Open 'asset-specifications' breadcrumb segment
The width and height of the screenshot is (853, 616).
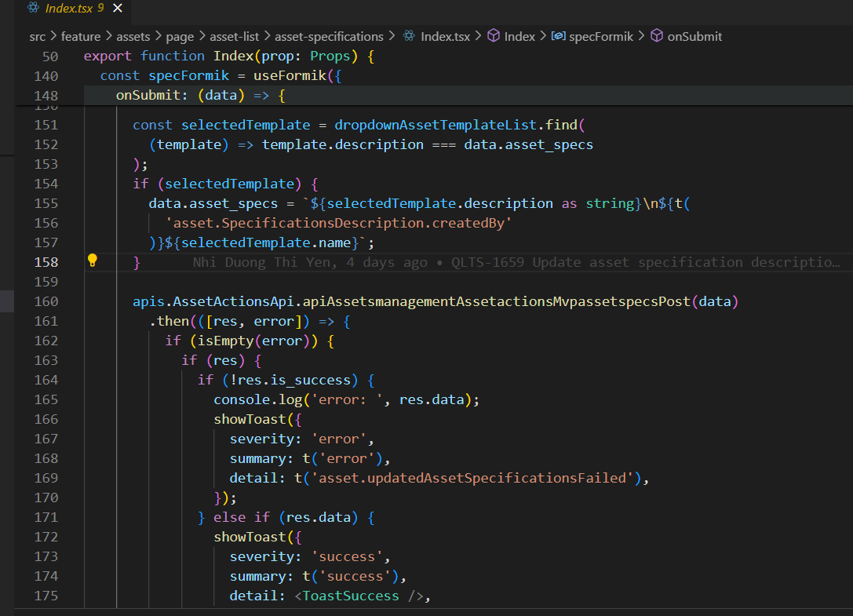tap(329, 36)
